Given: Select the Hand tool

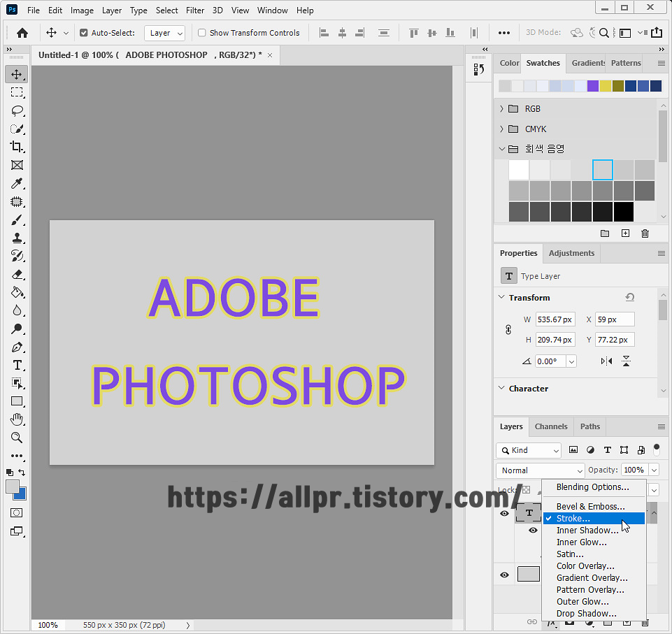Looking at the screenshot, I should (x=17, y=419).
